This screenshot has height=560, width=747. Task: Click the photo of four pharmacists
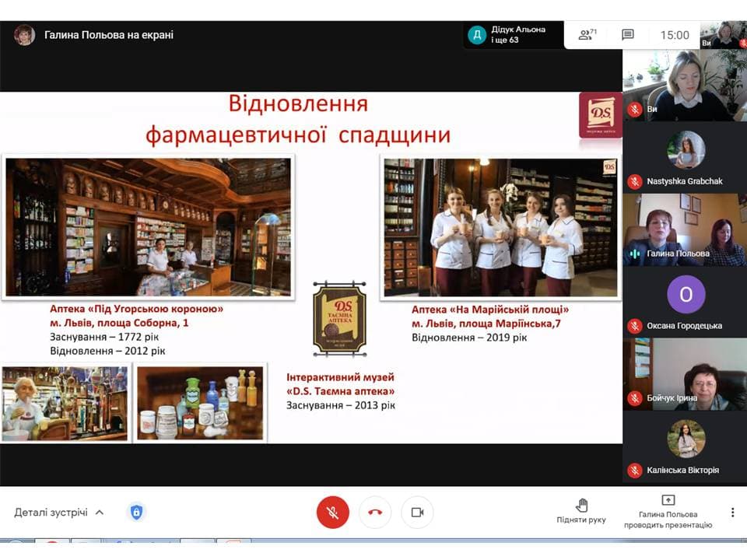(x=500, y=228)
